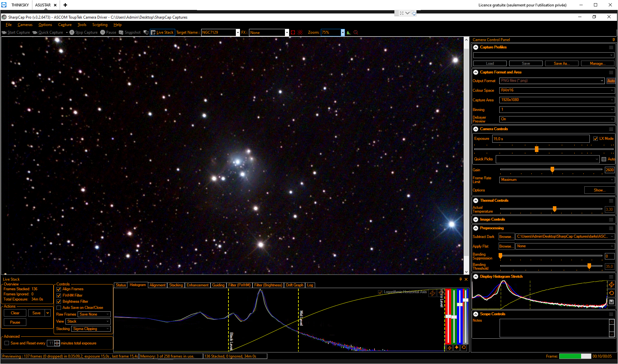This screenshot has height=364, width=618.
Task: Toggle the LX Mode checkbox
Action: point(596,139)
